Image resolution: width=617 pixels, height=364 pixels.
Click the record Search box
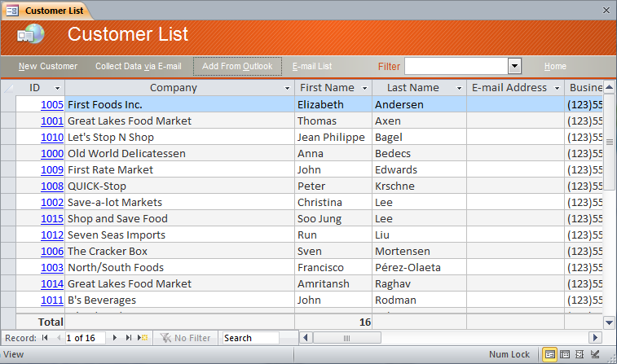point(249,337)
